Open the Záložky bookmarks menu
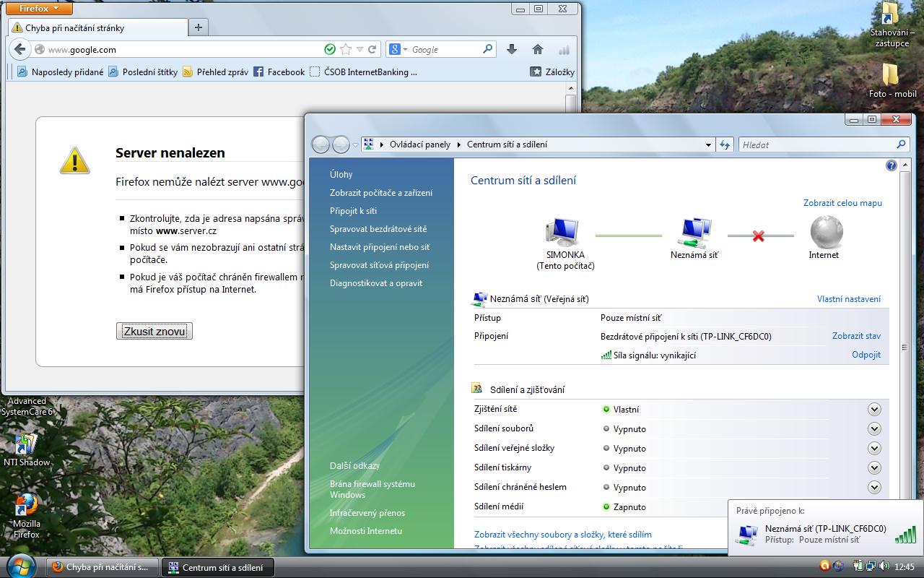Screen dimensions: 924x578 click(x=552, y=72)
